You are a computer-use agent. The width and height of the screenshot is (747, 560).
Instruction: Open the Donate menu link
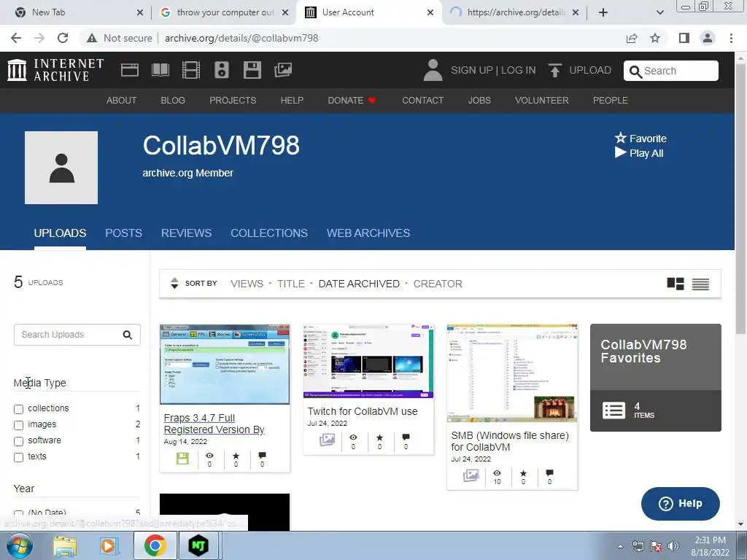(352, 101)
